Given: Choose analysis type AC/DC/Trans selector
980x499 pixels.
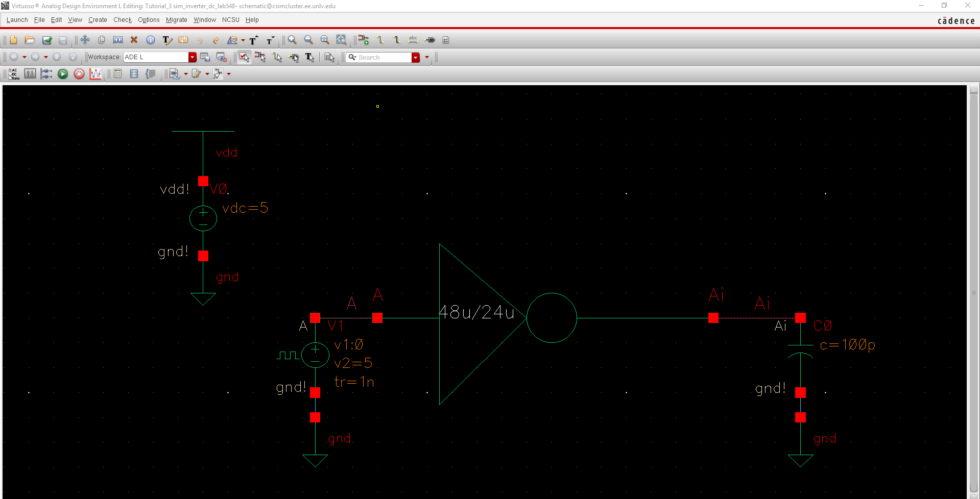Looking at the screenshot, I should tap(13, 74).
